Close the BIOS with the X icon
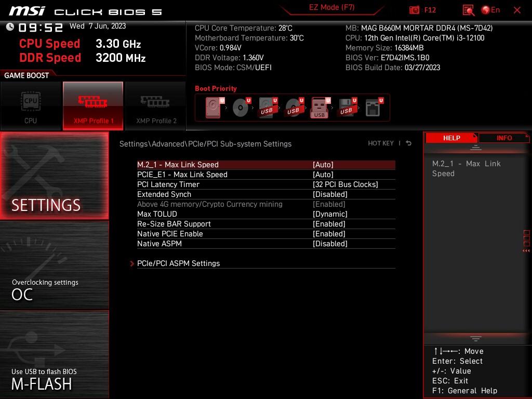The image size is (532, 399). pos(517,10)
